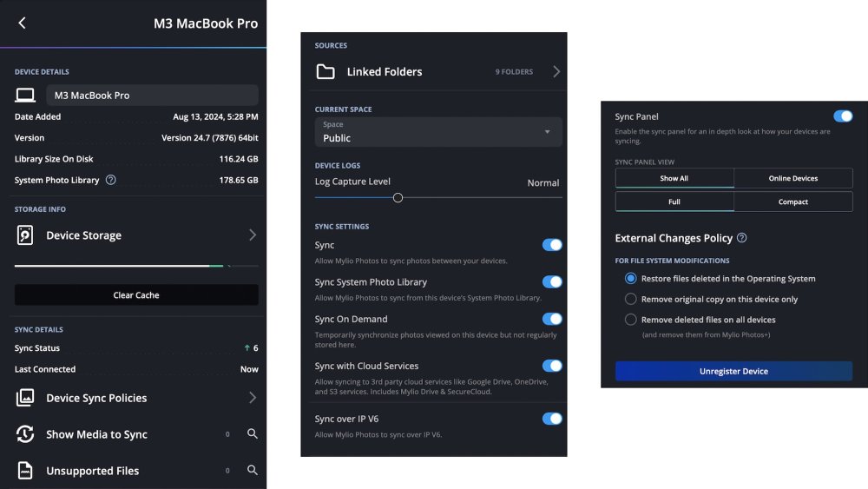Screen dimensions: 868x489
Task: Click the Clear Cache button
Action: 136,295
